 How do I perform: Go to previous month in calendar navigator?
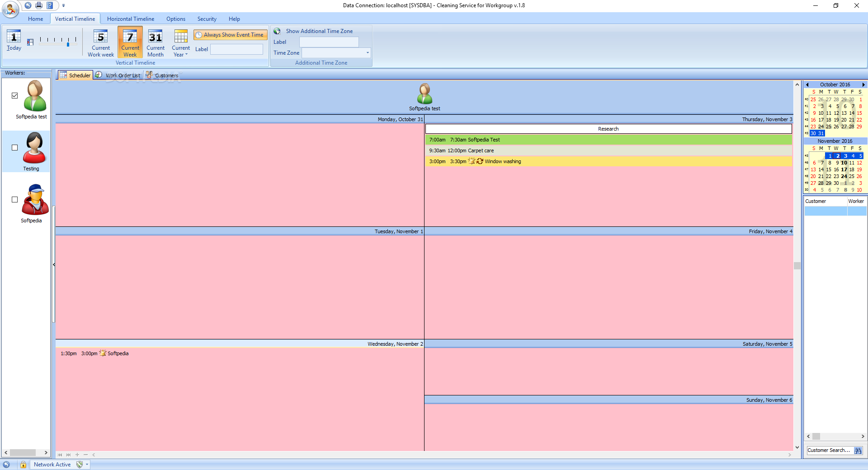pos(807,85)
